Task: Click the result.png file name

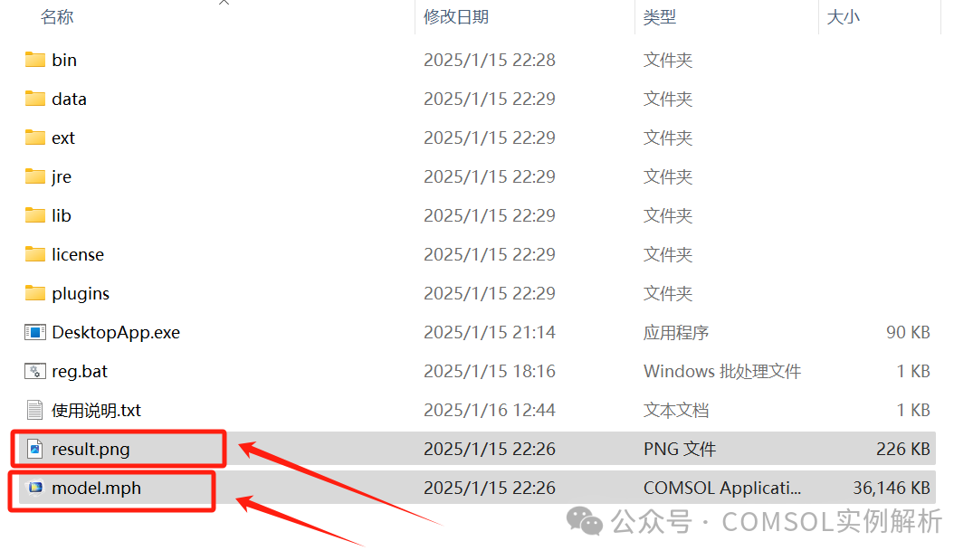Action: click(91, 449)
